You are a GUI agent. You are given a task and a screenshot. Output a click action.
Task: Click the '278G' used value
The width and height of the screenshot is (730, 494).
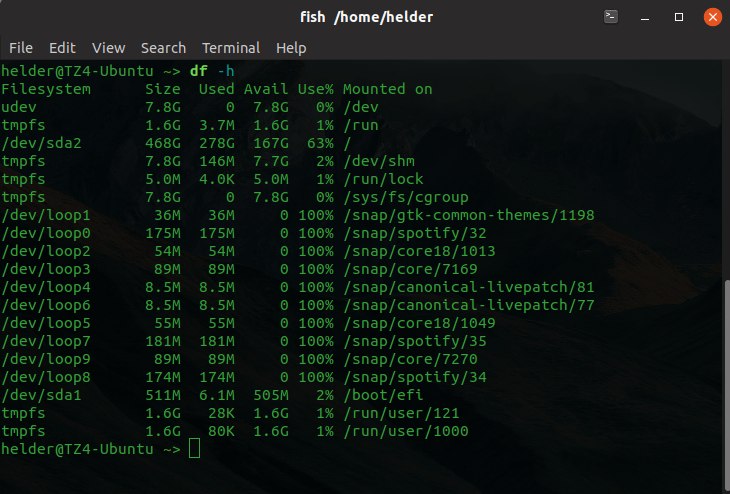click(216, 143)
